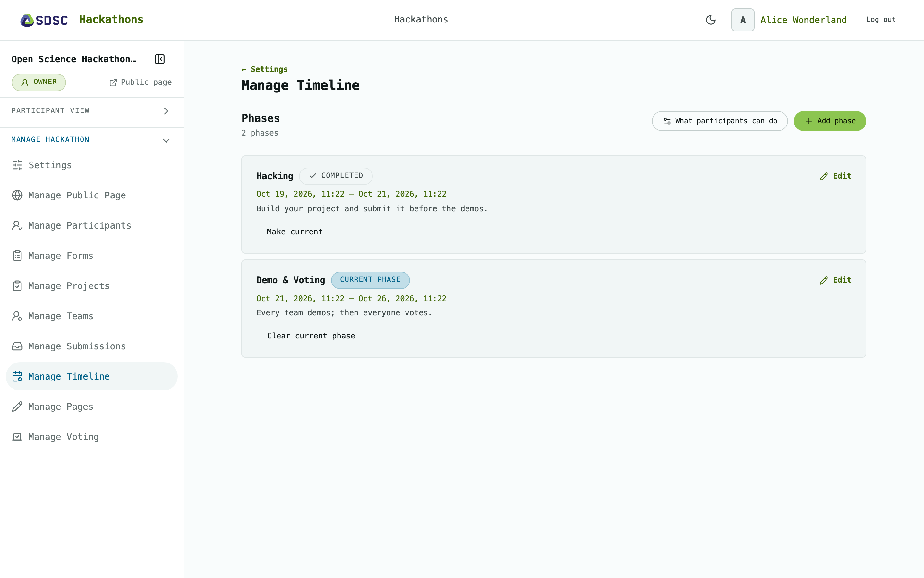Click the Manage Pages pencil icon
The image size is (924, 578).
pyautogui.click(x=17, y=407)
